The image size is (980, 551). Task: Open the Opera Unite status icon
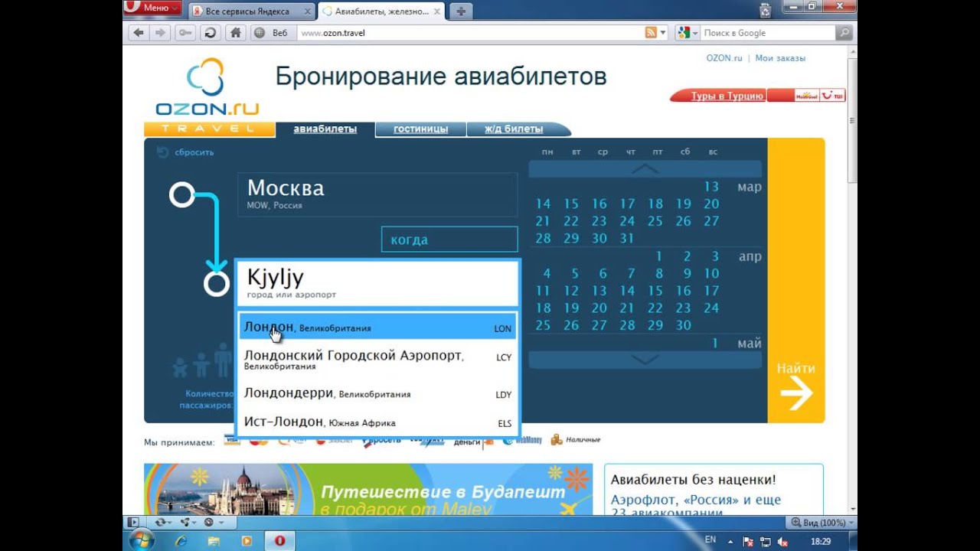click(x=186, y=523)
